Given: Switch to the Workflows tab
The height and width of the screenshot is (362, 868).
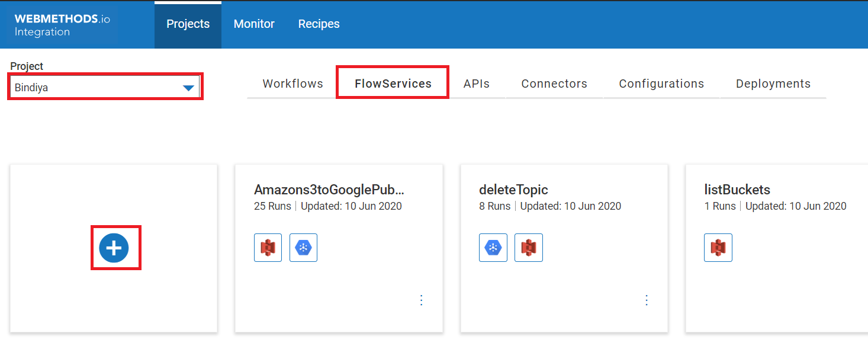Looking at the screenshot, I should (292, 84).
